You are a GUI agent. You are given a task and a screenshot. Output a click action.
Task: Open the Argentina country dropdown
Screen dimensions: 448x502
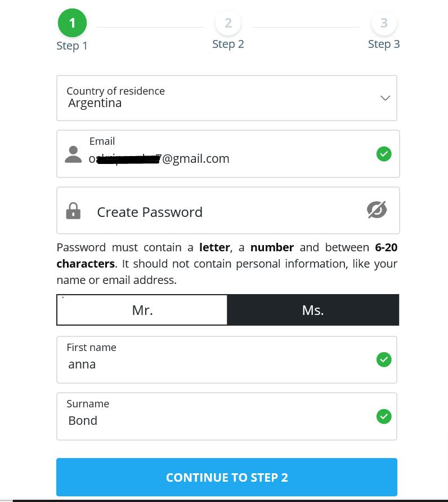pos(227,98)
